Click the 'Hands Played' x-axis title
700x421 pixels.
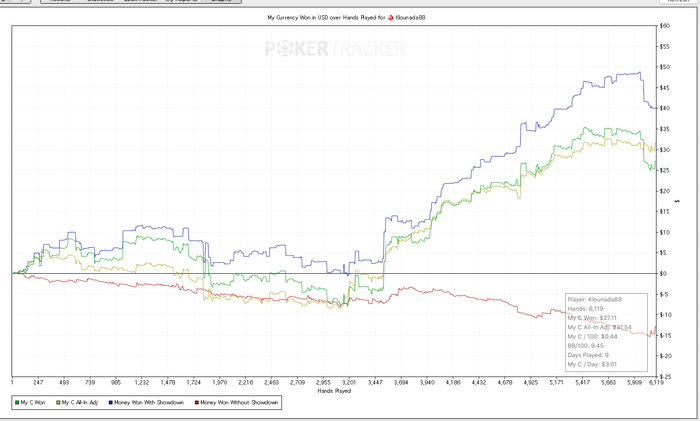[x=334, y=391]
